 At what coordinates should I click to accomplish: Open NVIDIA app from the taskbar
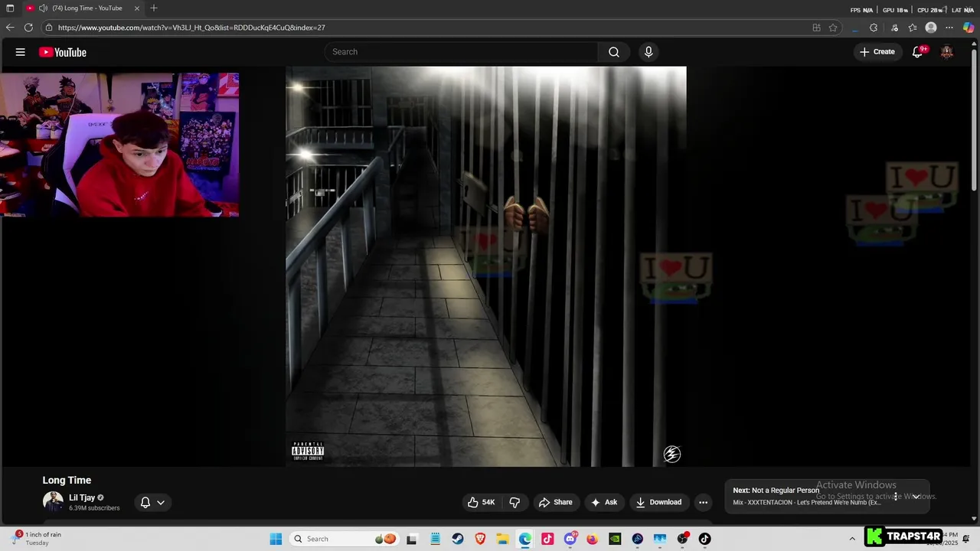(615, 539)
